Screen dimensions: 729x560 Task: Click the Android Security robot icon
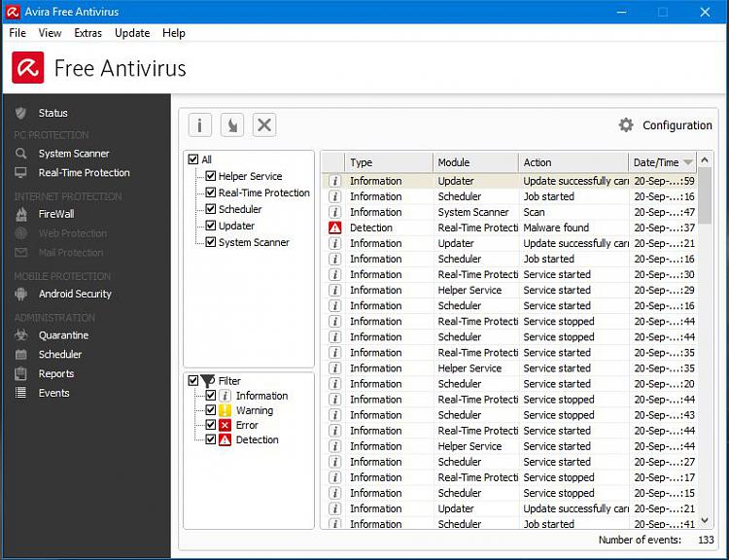tap(20, 294)
